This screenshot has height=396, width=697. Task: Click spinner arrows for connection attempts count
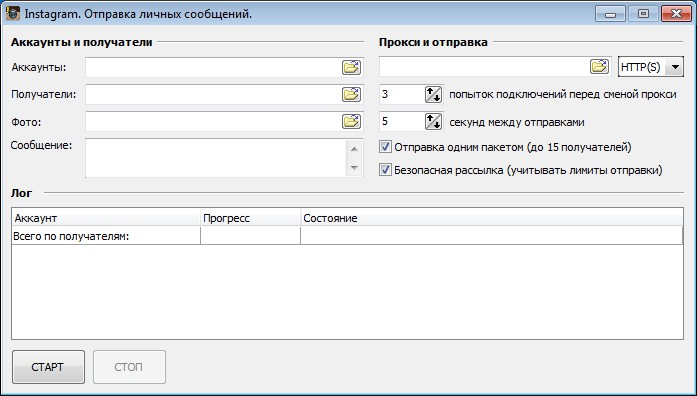[433, 95]
